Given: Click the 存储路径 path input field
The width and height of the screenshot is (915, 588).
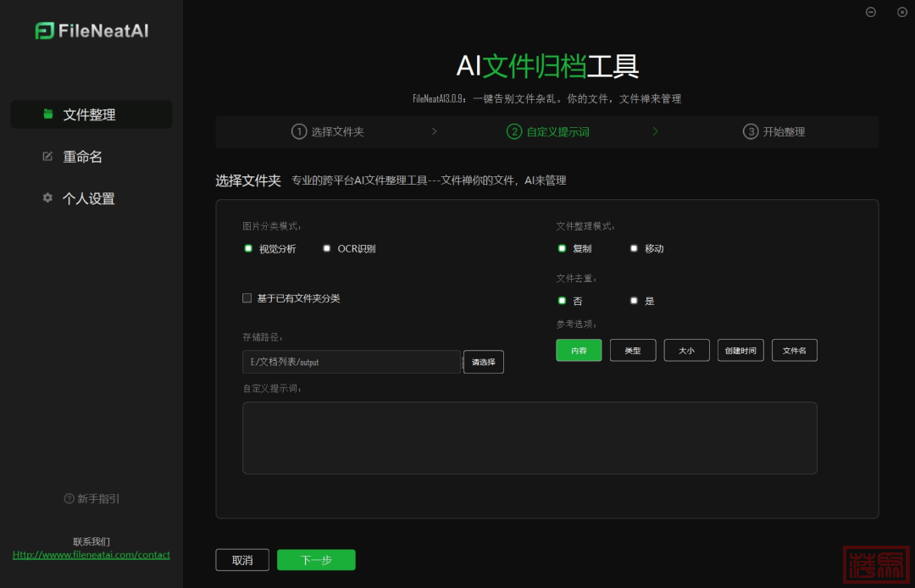Looking at the screenshot, I should pyautogui.click(x=352, y=362).
